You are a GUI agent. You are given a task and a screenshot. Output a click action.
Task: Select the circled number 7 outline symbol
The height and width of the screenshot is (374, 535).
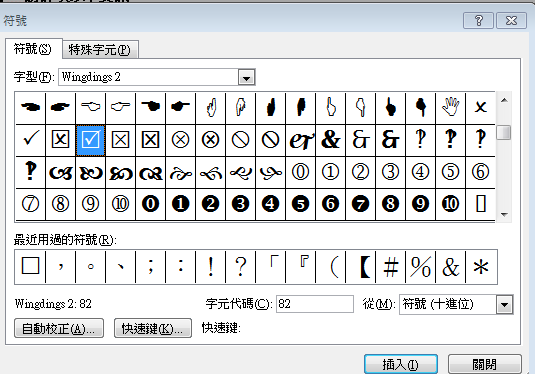point(30,204)
